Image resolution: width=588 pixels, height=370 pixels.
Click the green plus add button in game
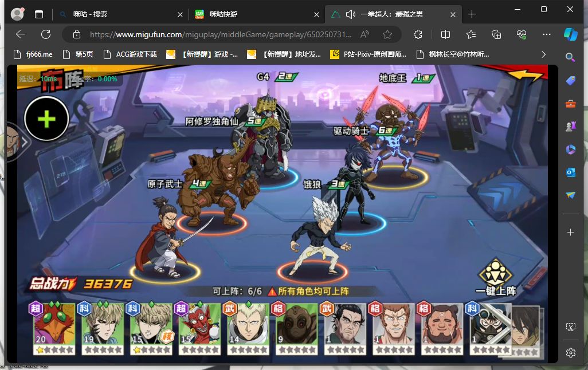point(46,119)
